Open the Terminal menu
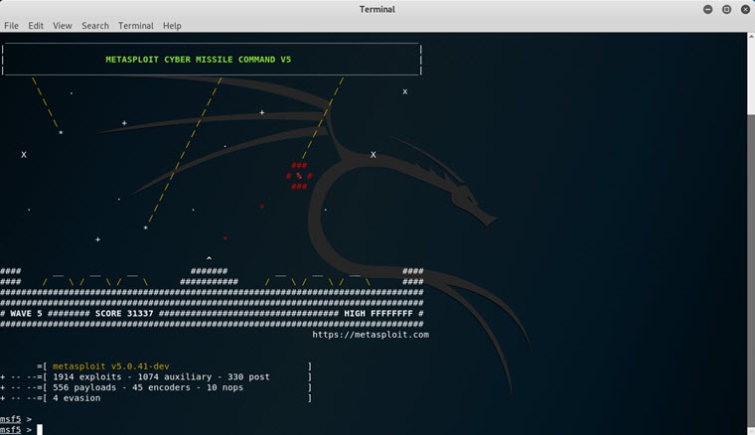 (136, 26)
